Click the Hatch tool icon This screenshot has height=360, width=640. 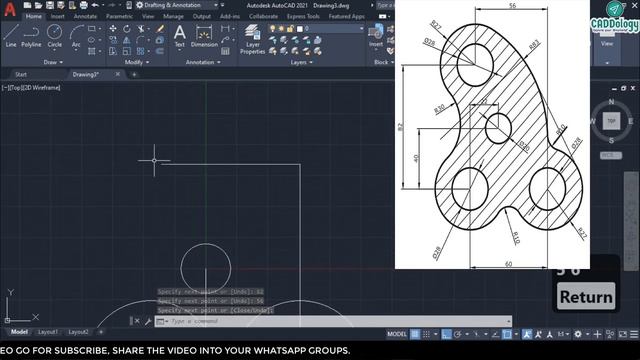92,51
